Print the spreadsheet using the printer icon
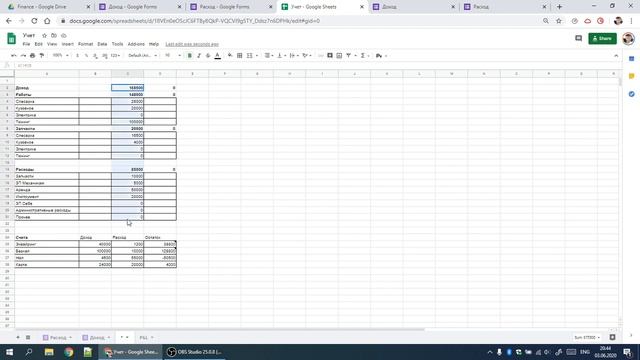 (32, 56)
